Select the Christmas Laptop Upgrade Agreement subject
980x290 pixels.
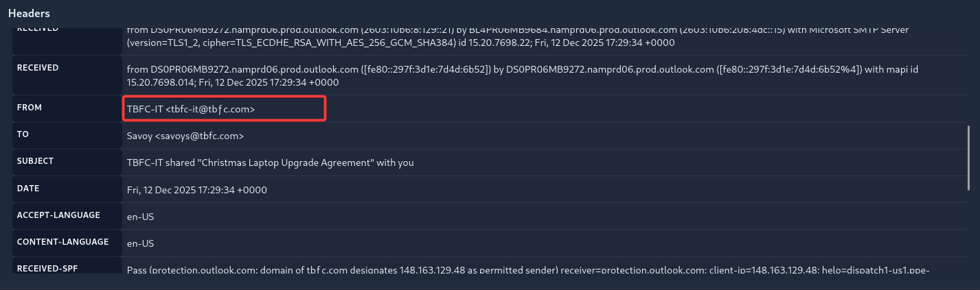(x=270, y=162)
